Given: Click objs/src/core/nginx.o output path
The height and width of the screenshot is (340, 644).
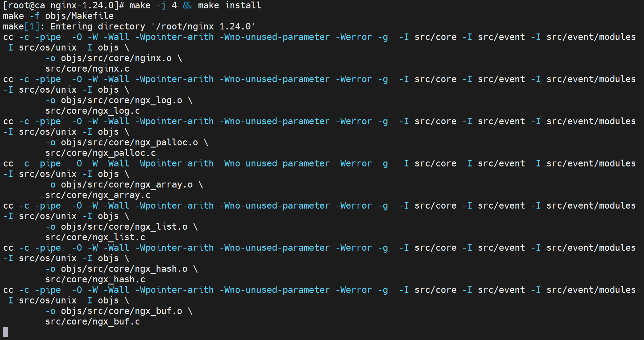Looking at the screenshot, I should [x=116, y=58].
